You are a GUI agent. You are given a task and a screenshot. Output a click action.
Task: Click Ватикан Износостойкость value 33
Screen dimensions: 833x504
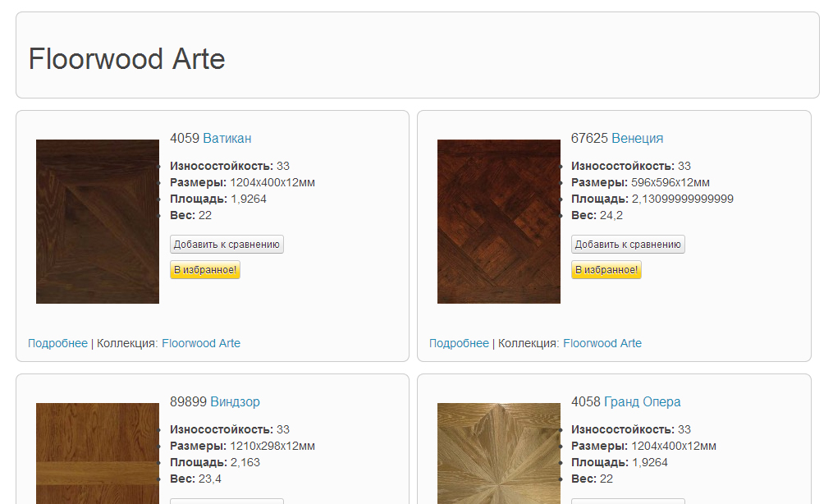[x=283, y=166]
